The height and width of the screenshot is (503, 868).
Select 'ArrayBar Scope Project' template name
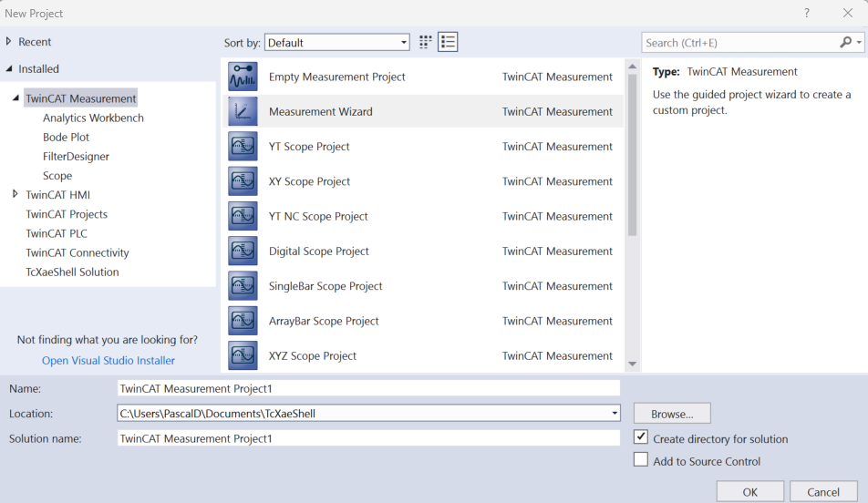tap(324, 321)
